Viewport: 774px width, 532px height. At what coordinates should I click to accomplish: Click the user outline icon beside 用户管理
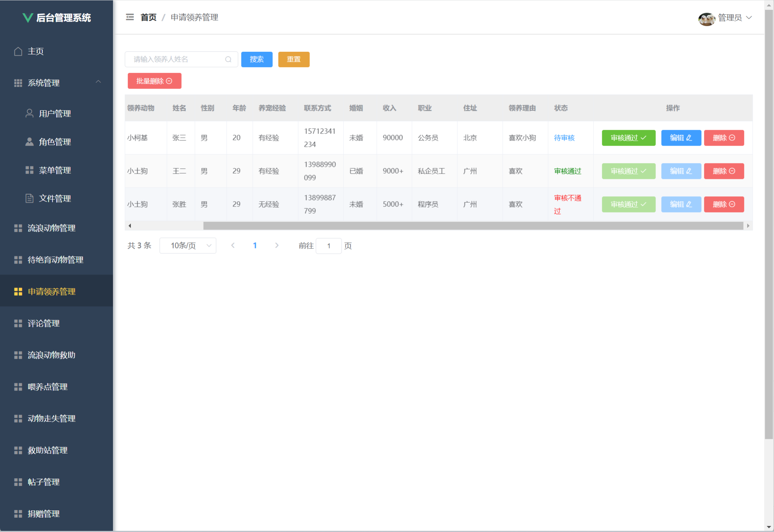[30, 113]
